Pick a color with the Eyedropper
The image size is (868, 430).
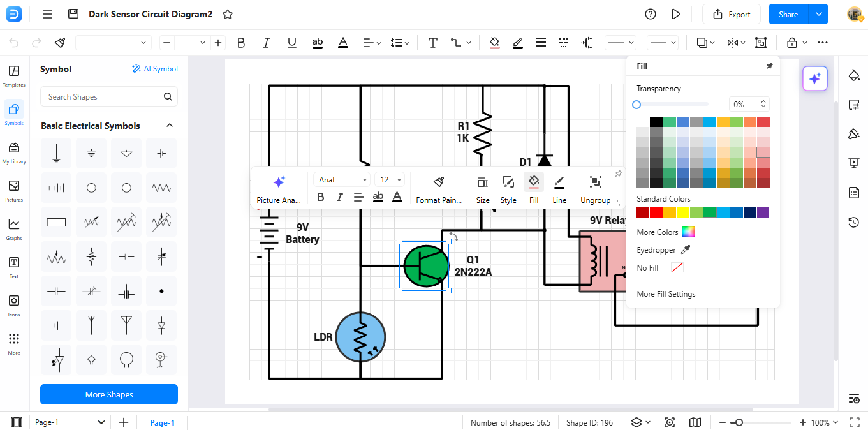[663, 250]
